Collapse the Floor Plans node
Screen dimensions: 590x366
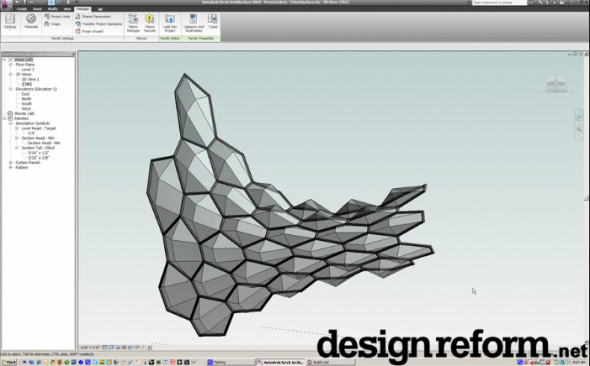(x=11, y=64)
